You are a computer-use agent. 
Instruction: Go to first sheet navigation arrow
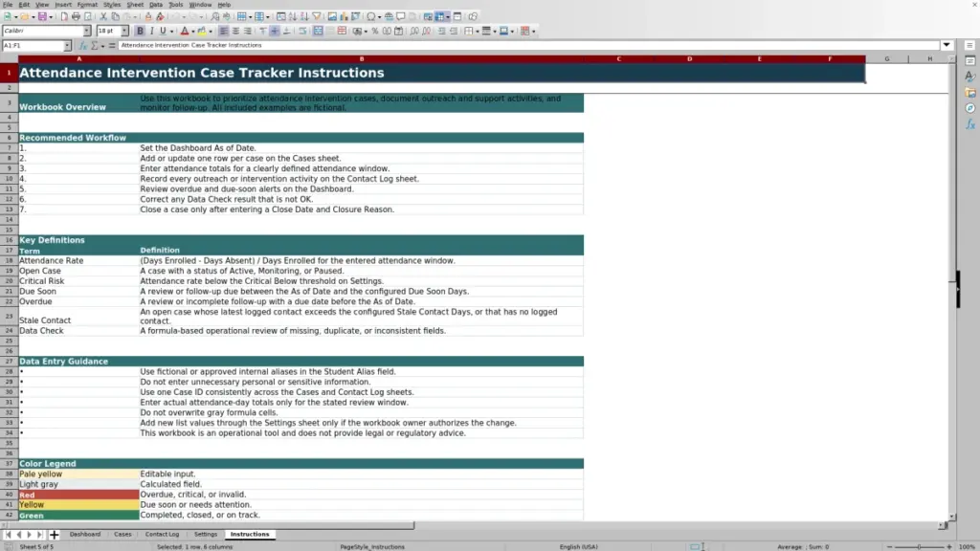[8, 534]
